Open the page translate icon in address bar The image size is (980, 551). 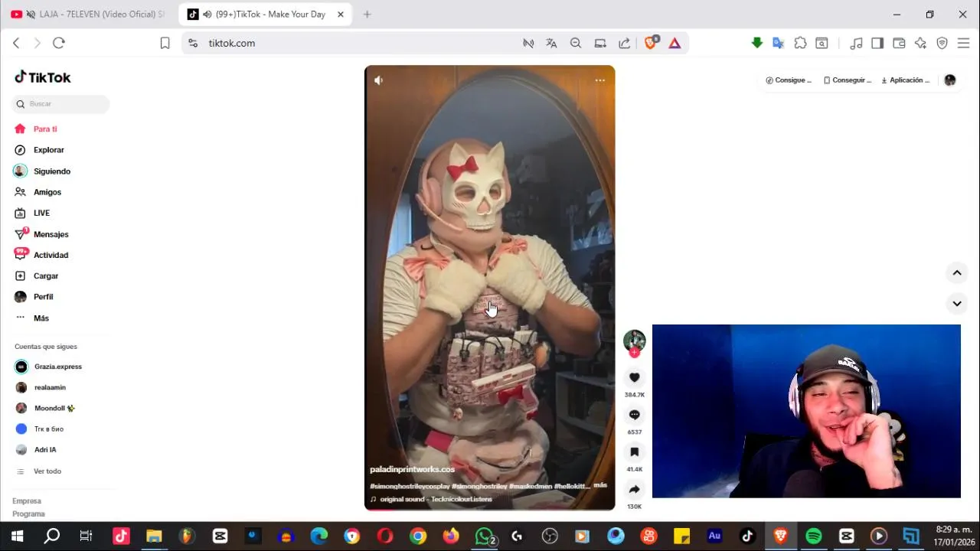pos(551,43)
